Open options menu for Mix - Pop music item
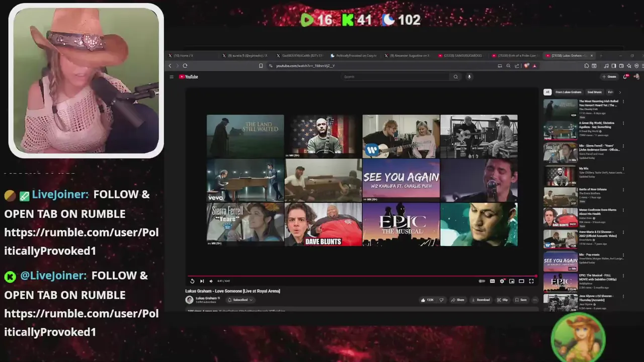 point(623,255)
